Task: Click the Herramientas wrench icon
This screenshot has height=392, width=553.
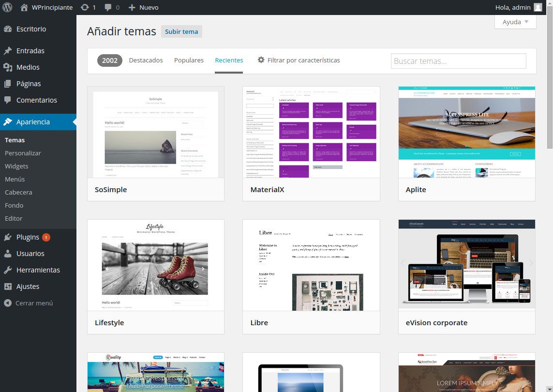Action: tap(8, 270)
